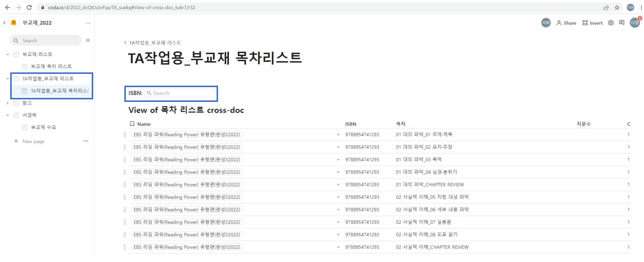Click the Share button
644x262 pixels.
tap(566, 22)
